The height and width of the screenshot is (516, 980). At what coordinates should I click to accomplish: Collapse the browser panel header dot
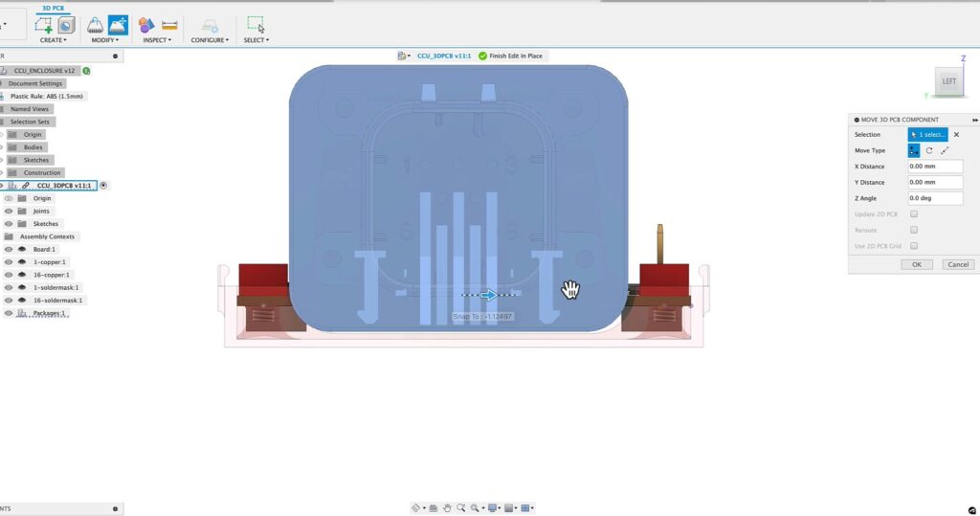(x=115, y=56)
